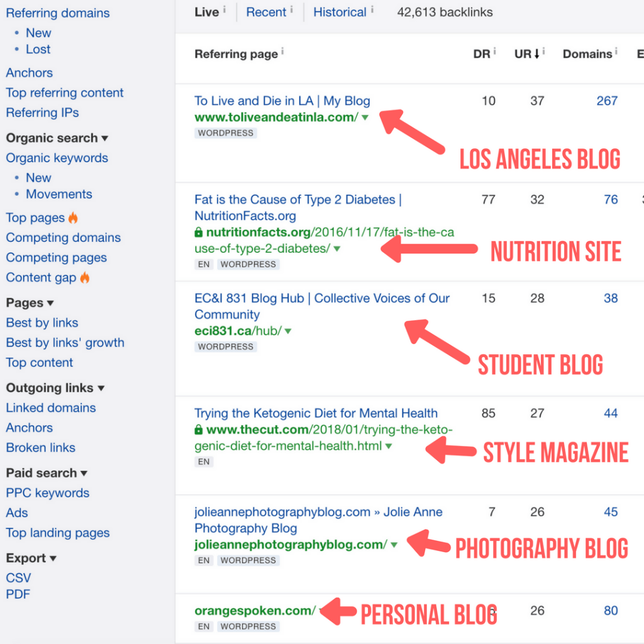Viewport: 644px width, 644px height.
Task: Sort by UR column header
Action: click(x=527, y=54)
